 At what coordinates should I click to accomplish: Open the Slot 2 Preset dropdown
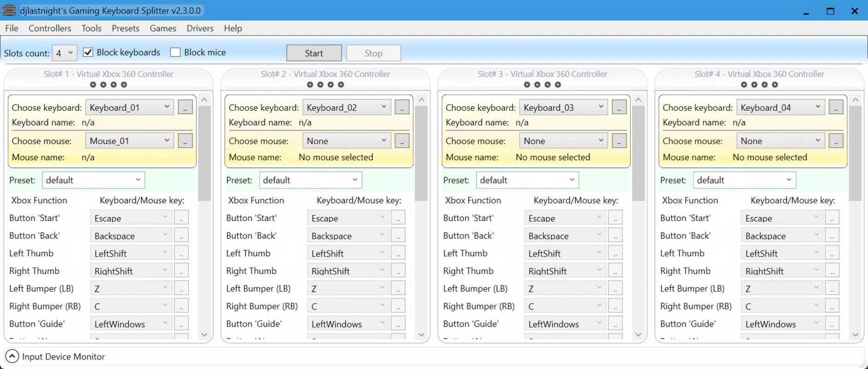coord(310,180)
